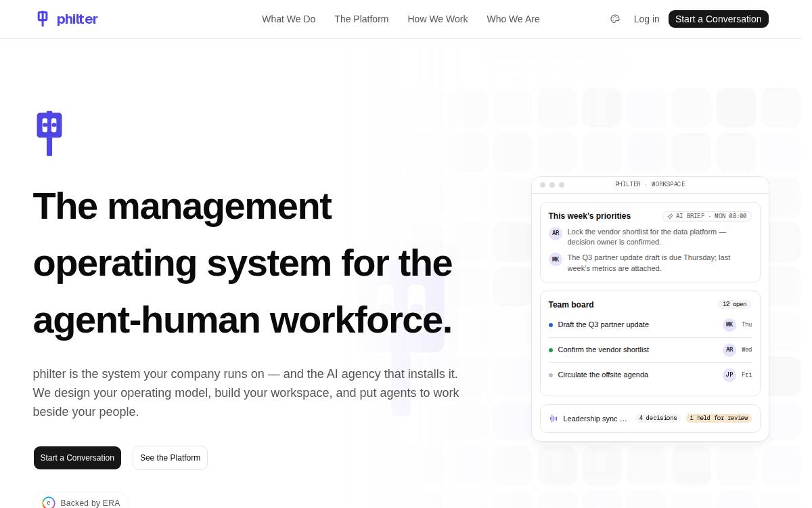The image size is (812, 508).
Task: Click hero Start a Conversation button
Action: pos(77,458)
